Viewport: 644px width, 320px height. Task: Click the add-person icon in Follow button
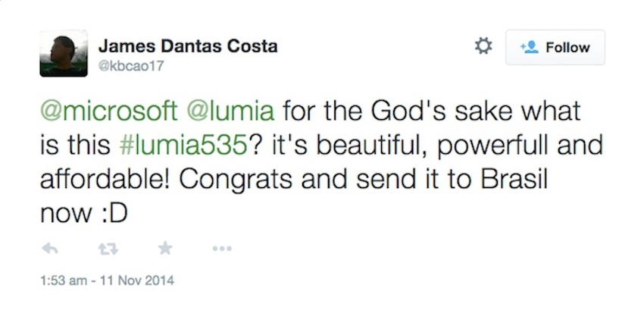[528, 48]
